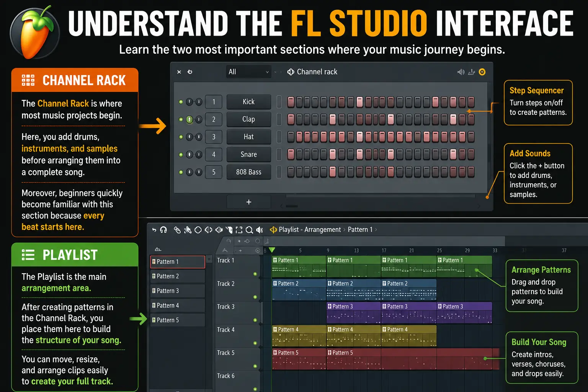This screenshot has width=588, height=392.
Task: Open the Kick channel button
Action: (249, 102)
